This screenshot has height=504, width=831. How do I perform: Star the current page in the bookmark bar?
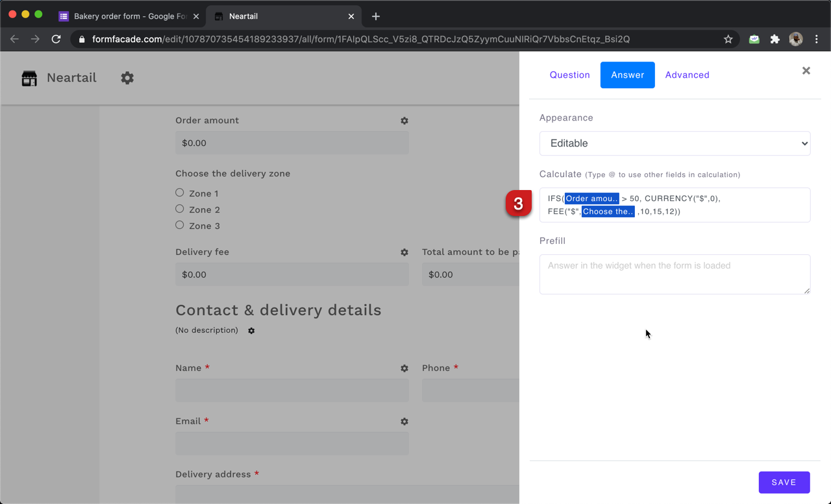(x=728, y=39)
